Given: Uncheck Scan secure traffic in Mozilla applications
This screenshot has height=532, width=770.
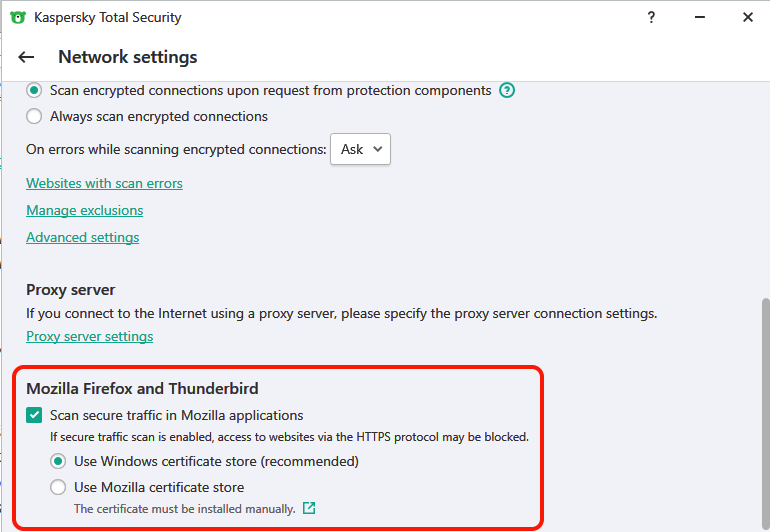Looking at the screenshot, I should tap(35, 415).
